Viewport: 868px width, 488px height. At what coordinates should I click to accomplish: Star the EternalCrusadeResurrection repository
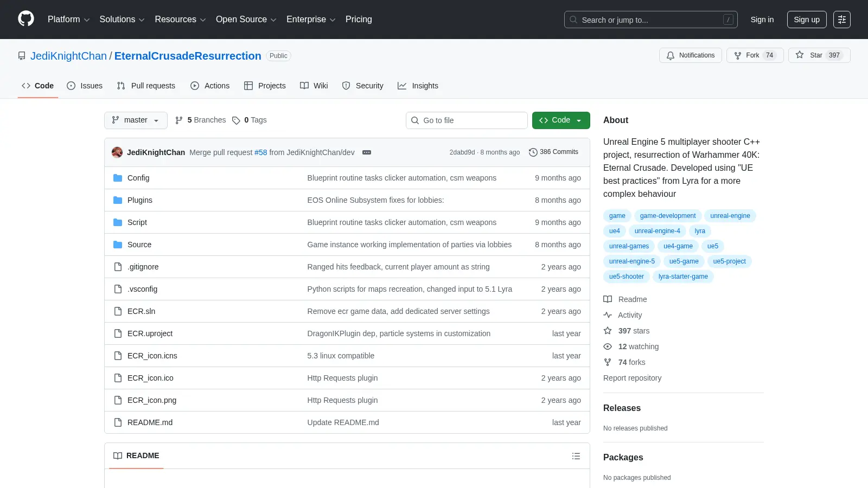(819, 55)
